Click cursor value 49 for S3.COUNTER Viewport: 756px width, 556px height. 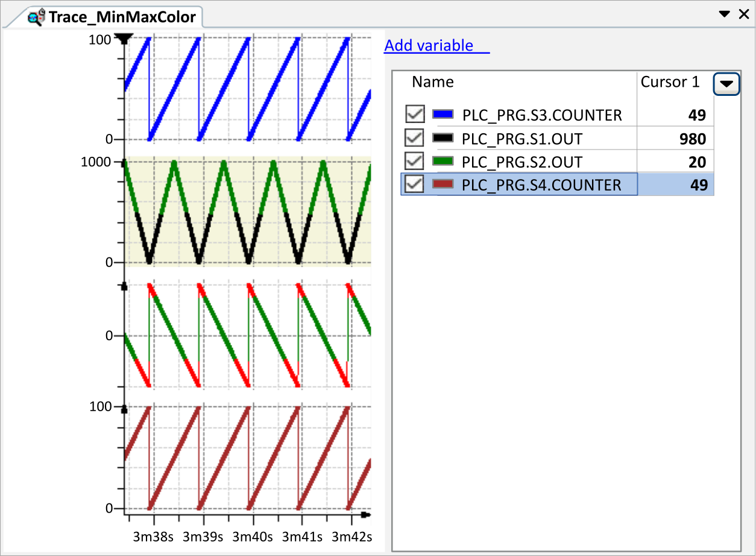[x=698, y=115]
